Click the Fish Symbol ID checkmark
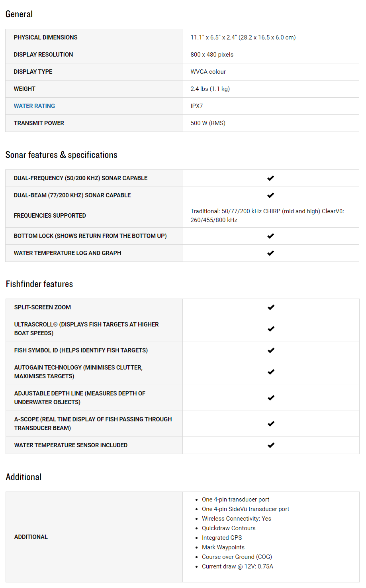366x588 pixels. [271, 350]
